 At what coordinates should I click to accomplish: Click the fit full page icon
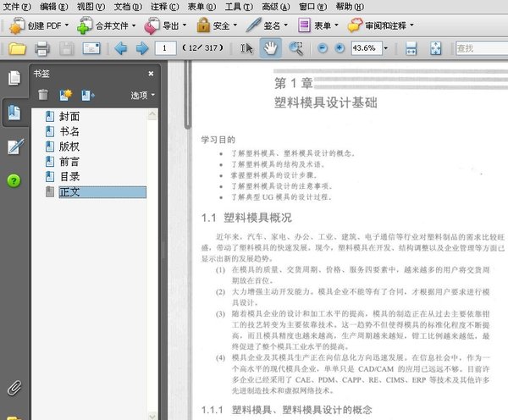coord(435,48)
